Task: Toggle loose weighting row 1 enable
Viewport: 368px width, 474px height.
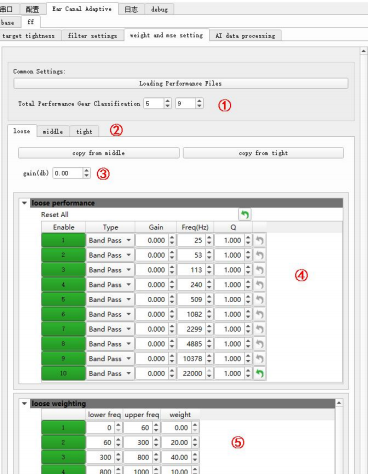Action: point(63,427)
